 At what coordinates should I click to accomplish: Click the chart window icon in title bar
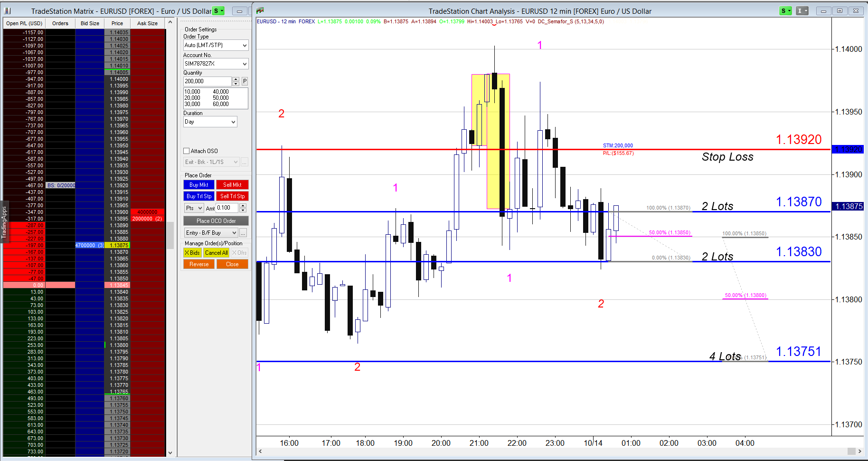(260, 10)
